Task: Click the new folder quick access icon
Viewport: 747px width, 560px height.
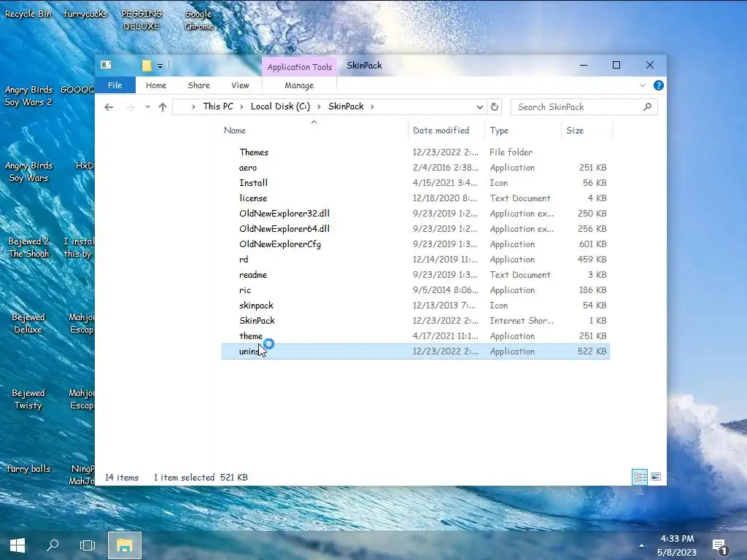Action: [147, 65]
